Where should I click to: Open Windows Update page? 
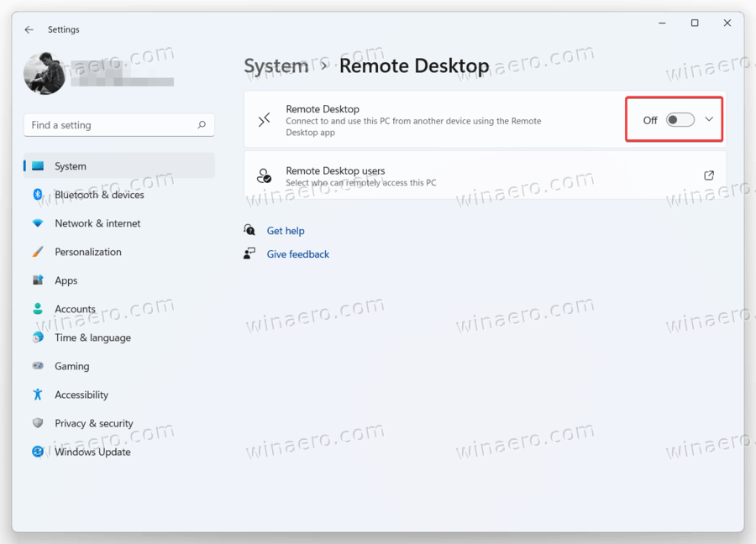coord(119,452)
